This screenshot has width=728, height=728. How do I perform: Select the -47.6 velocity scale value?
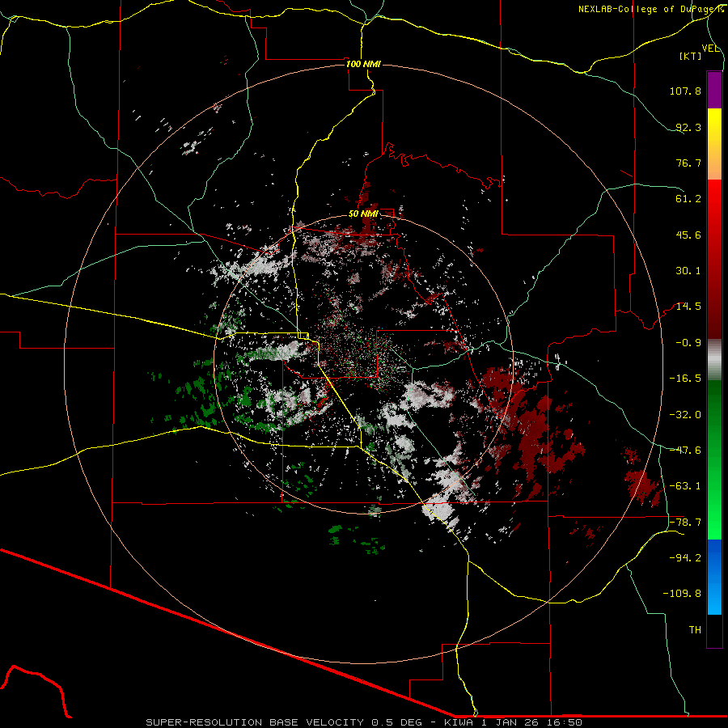tap(685, 451)
